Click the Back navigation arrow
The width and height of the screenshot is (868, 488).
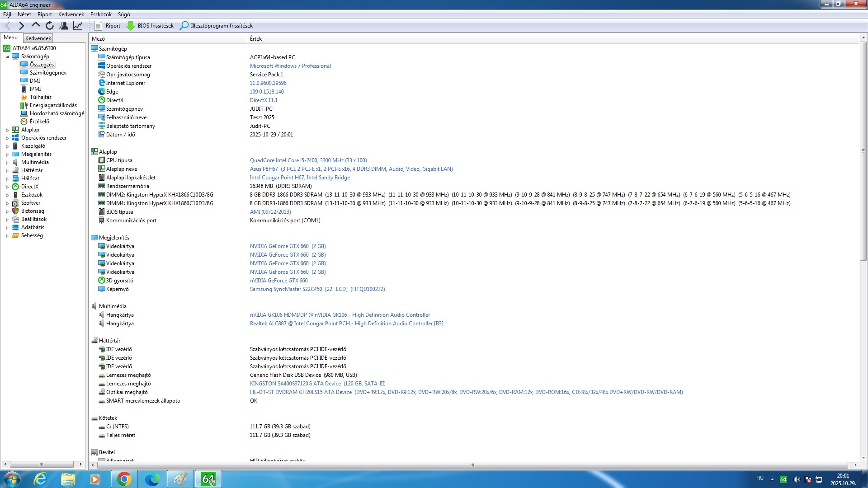click(x=8, y=26)
